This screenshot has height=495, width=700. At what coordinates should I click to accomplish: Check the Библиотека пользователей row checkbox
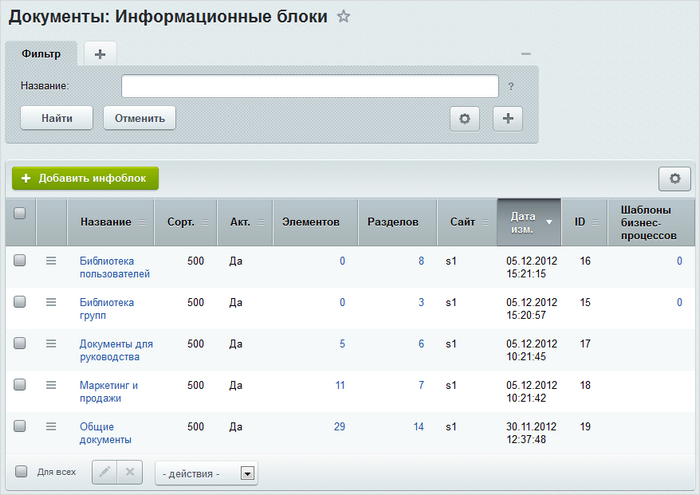(x=20, y=260)
